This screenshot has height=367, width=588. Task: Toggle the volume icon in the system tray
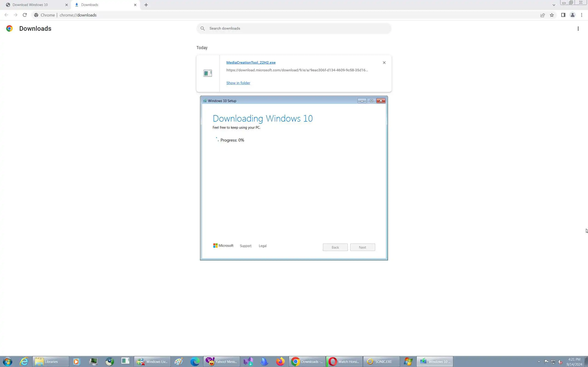(560, 362)
